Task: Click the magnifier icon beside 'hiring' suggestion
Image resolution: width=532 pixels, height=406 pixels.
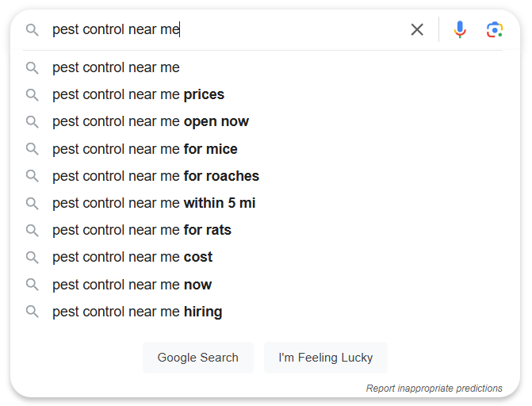Action: [x=33, y=312]
